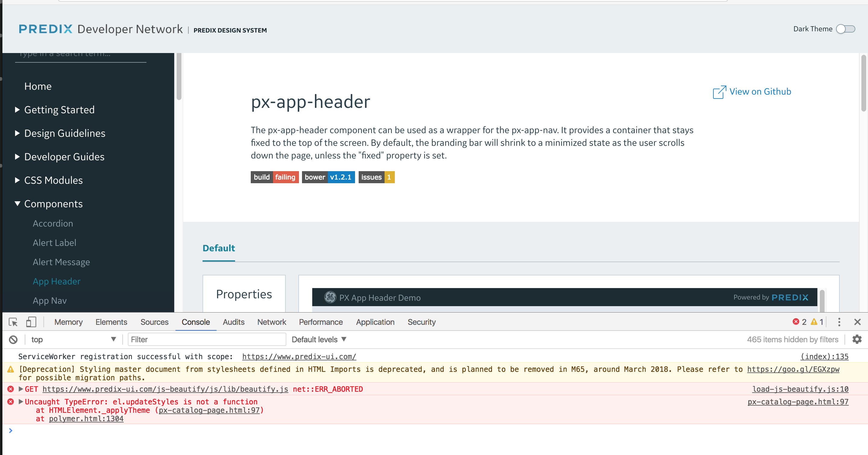
Task: Switch to the Network tab
Action: [x=272, y=322]
